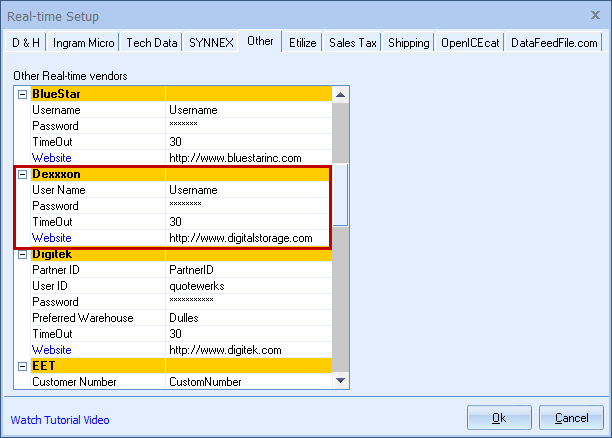Edit the digitalstorage.com website URL field

(x=247, y=238)
